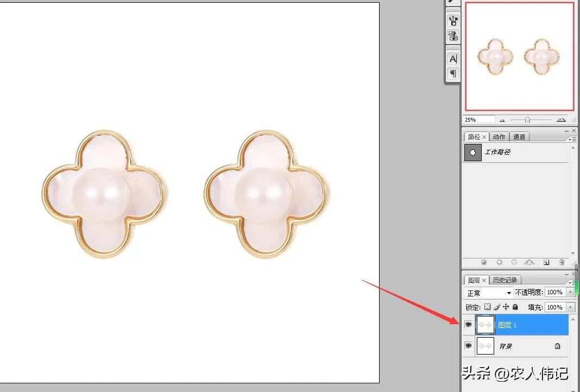
Task: Stroke path with brush icon
Action: click(x=499, y=262)
